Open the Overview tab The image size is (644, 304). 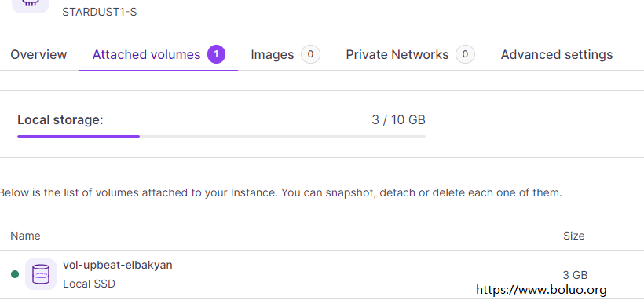[x=38, y=55]
